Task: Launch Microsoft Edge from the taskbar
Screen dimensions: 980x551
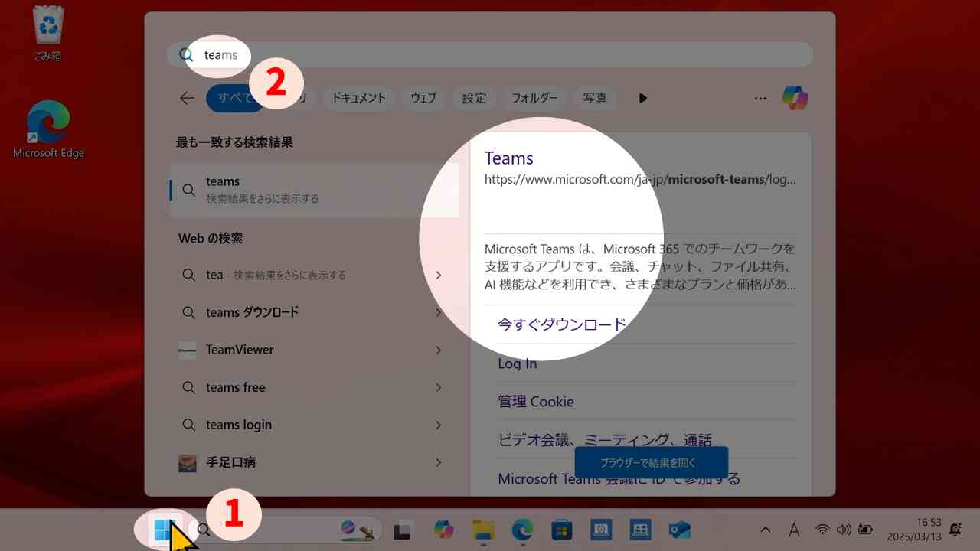Action: point(521,529)
